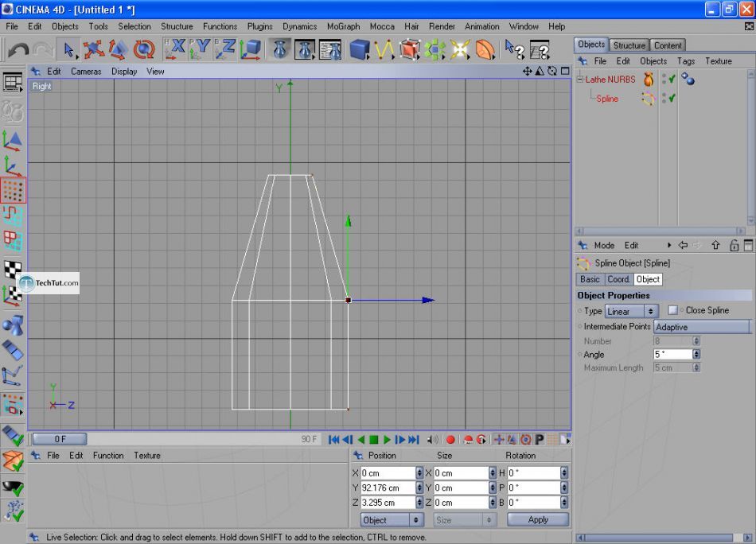The width and height of the screenshot is (756, 544).
Task: Collapse the Lathe NURBS tree node
Action: pos(580,80)
